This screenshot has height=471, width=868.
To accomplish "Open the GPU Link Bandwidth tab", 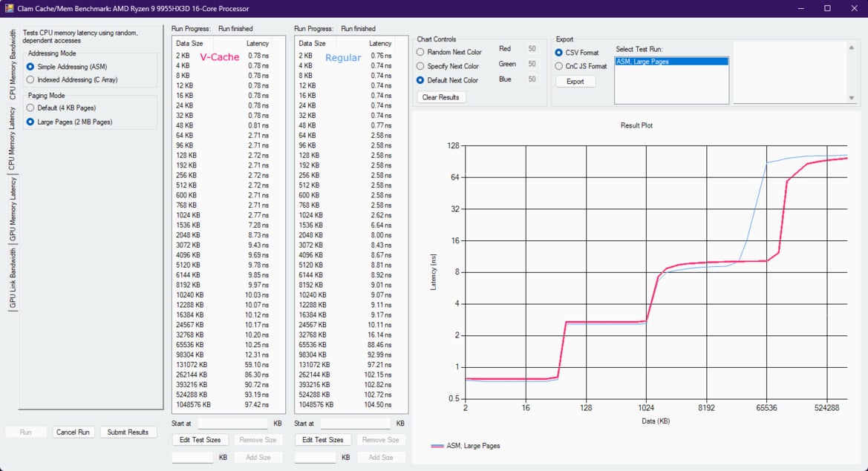I will click(x=12, y=278).
